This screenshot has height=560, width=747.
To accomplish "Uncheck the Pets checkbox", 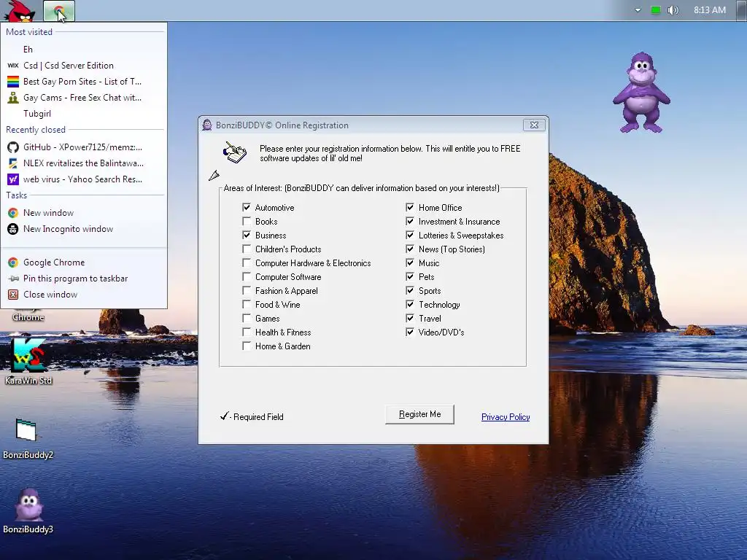I will 410,276.
